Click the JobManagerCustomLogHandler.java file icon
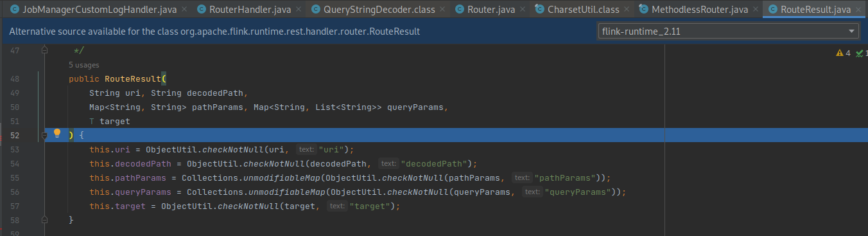 point(14,10)
